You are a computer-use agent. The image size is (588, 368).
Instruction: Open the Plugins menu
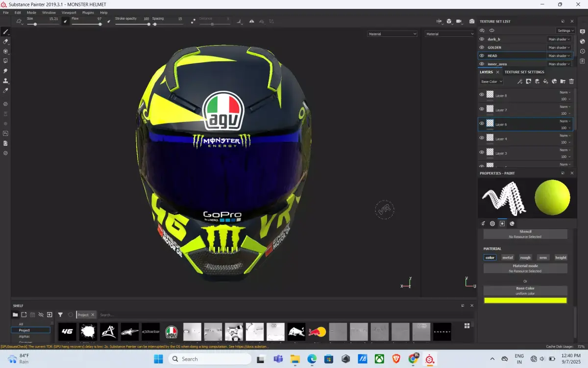[x=88, y=12]
